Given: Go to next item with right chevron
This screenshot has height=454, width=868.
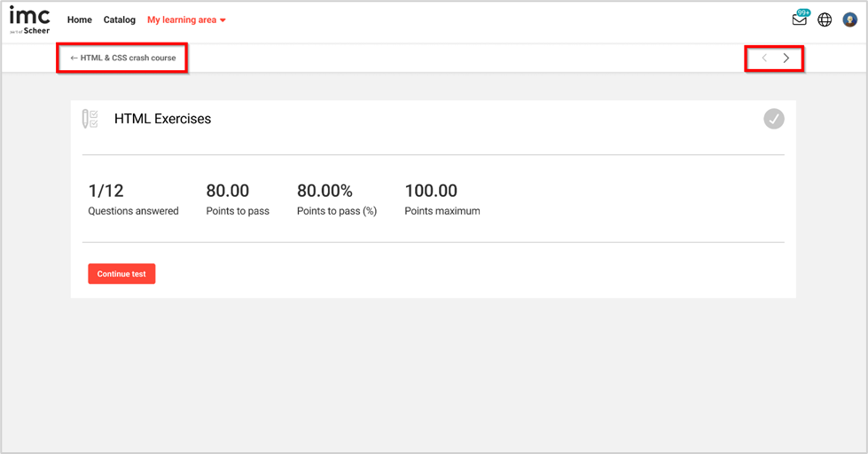Looking at the screenshot, I should click(x=786, y=59).
